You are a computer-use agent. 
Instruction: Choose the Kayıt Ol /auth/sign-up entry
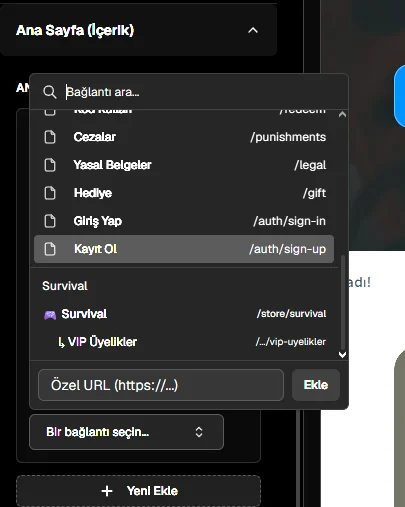[x=184, y=249]
